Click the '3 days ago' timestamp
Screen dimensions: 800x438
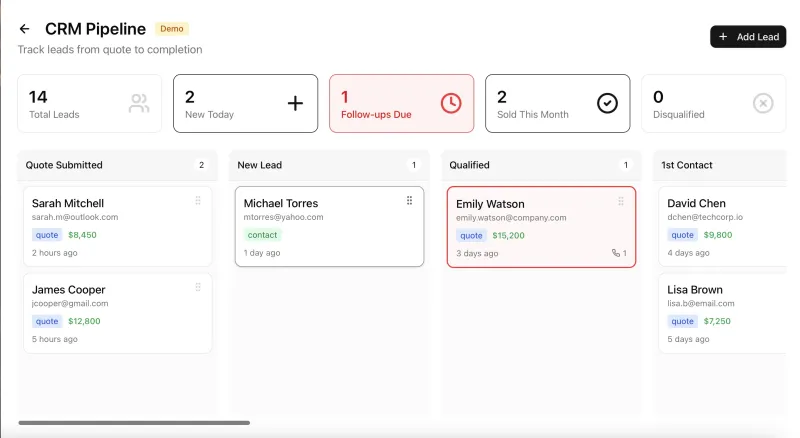pyautogui.click(x=477, y=253)
